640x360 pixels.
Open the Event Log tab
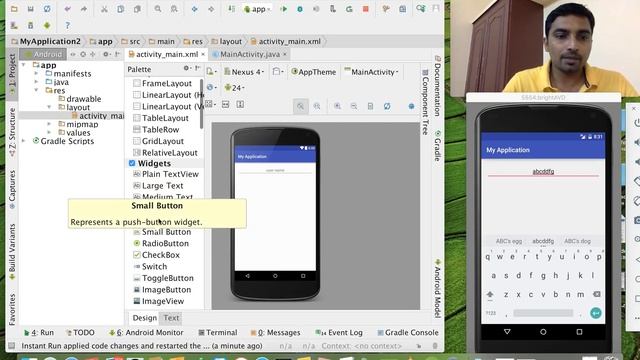(339, 333)
